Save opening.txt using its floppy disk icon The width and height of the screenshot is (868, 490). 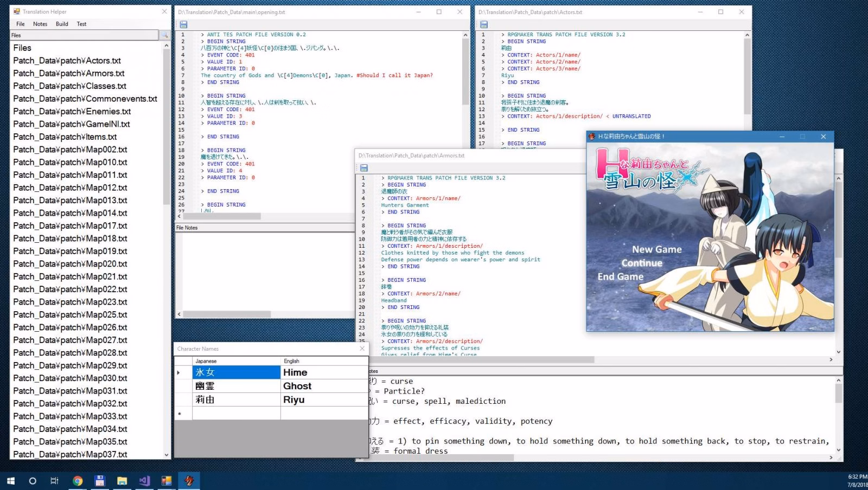[x=183, y=24]
